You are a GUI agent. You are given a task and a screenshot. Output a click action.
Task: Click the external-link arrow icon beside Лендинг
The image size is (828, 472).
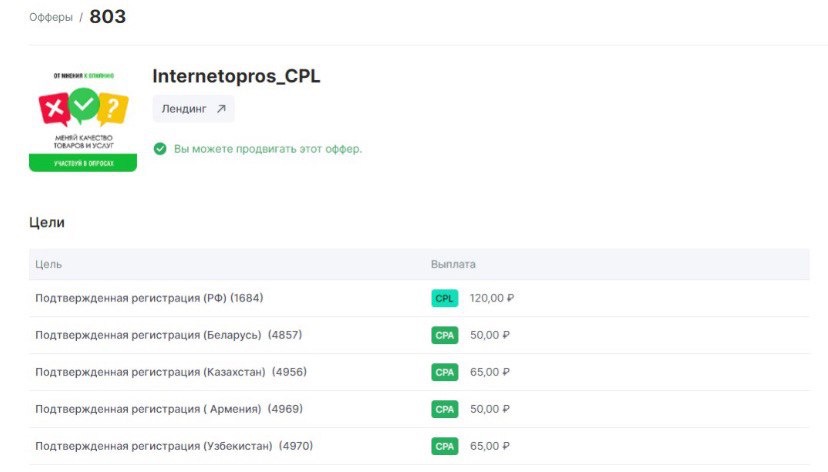(x=221, y=109)
